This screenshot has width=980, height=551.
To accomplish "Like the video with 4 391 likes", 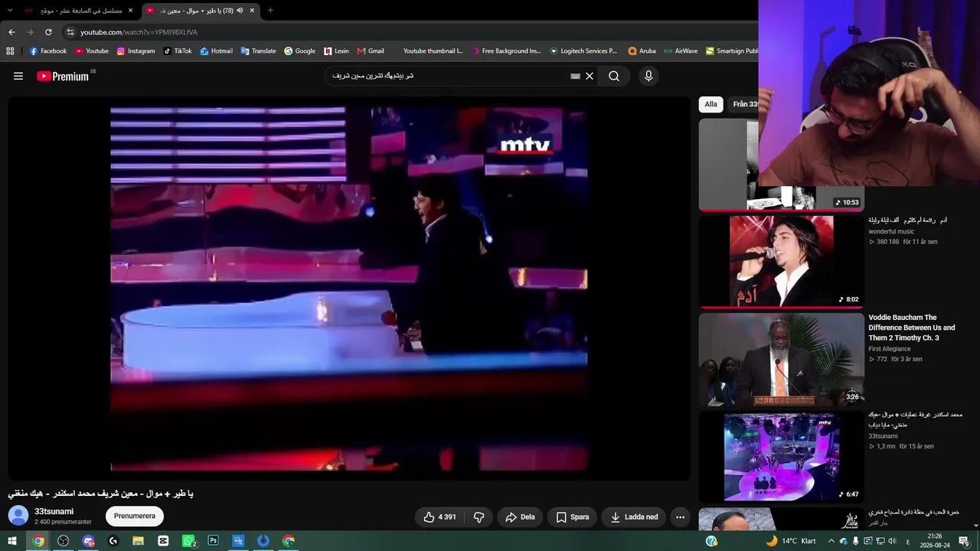I will (x=440, y=517).
